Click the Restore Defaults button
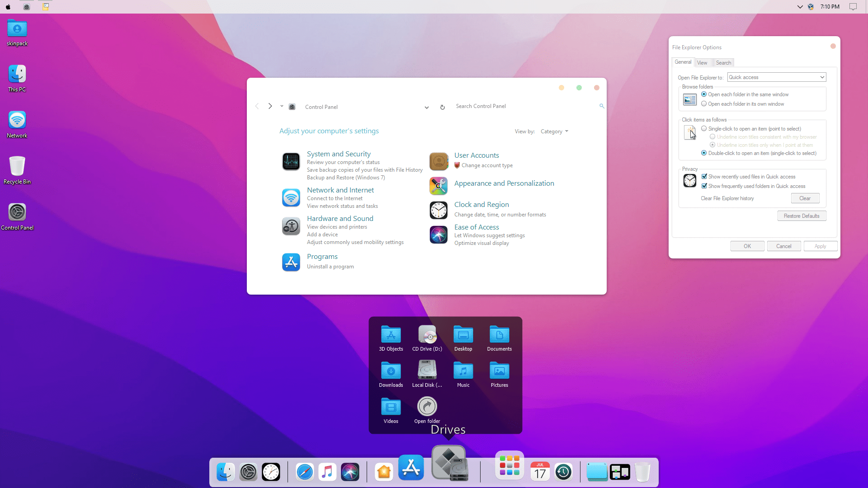Viewport: 868px width, 488px height. coord(802,216)
